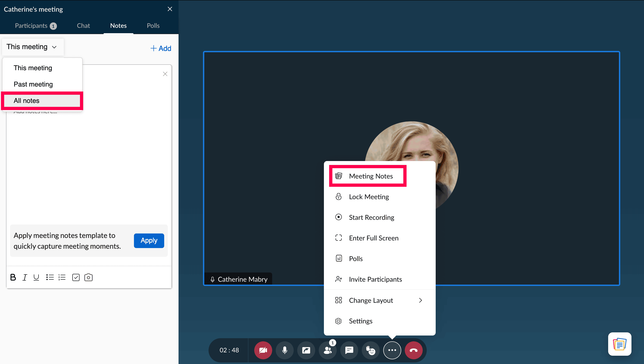Viewport: 644px width, 364px height.
Task: Click the raise hand reactions icon
Action: pos(370,350)
